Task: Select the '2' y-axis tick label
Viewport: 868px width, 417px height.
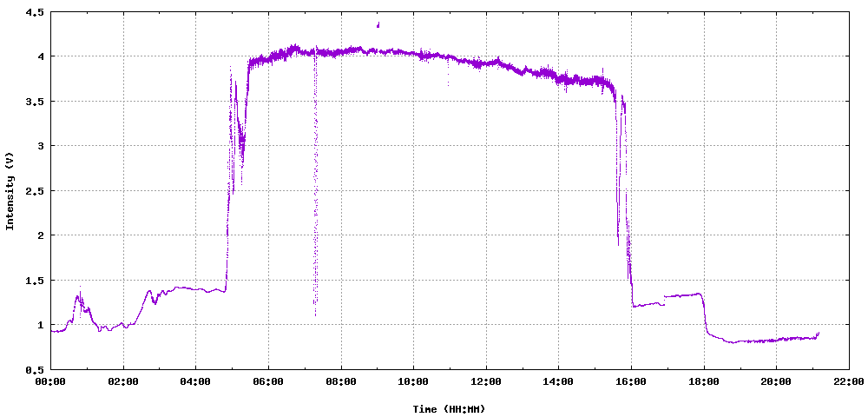Action: pyautogui.click(x=40, y=235)
